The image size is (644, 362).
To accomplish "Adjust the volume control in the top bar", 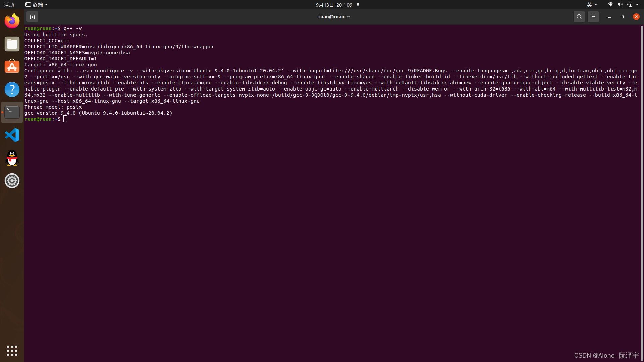I will point(620,4).
